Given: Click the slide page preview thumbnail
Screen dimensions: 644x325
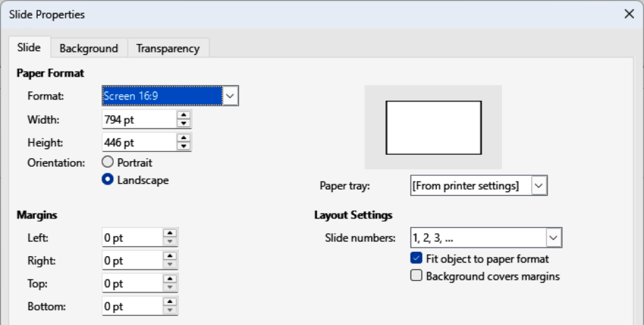Looking at the screenshot, I should [433, 128].
